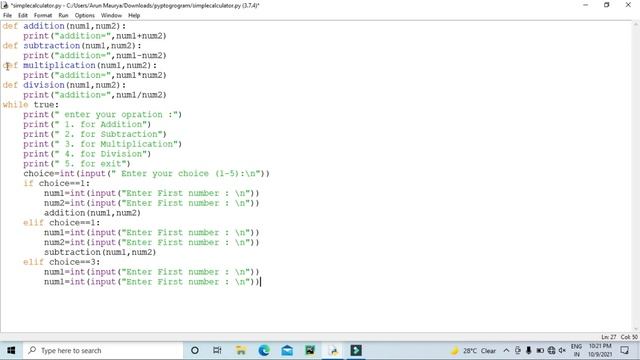640x360 pixels.
Task: Click the '5. for exit' print line
Action: point(77,164)
